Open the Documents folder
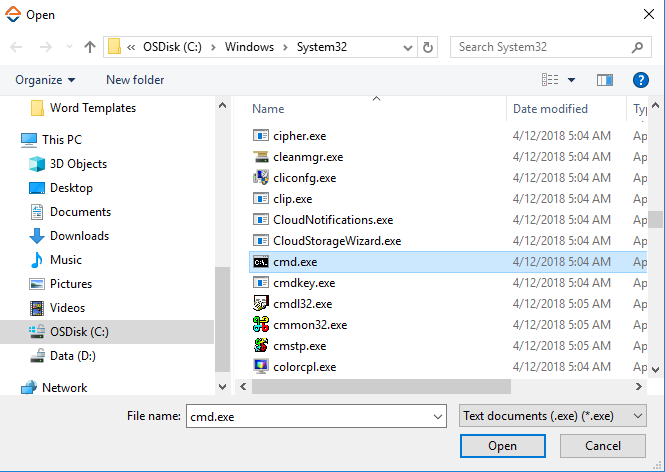 pos(70,212)
